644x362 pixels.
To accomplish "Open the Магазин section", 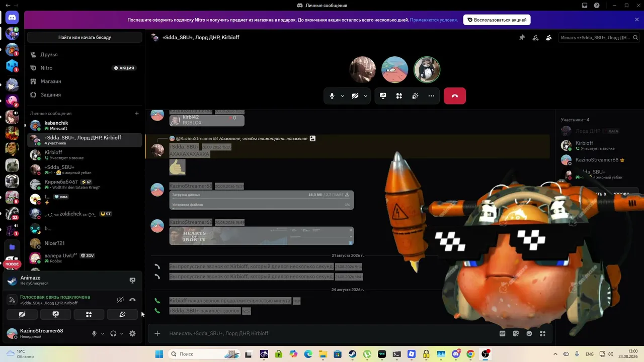I will (85, 81).
